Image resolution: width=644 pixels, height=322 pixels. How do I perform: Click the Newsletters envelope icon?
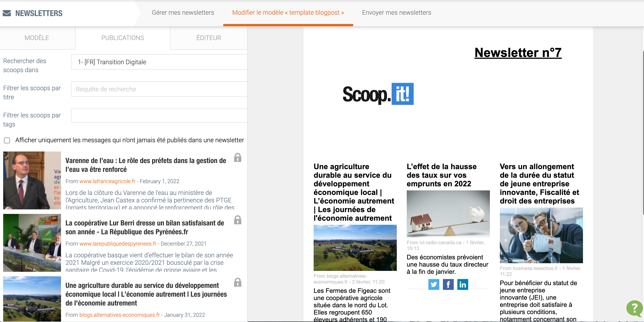click(7, 13)
